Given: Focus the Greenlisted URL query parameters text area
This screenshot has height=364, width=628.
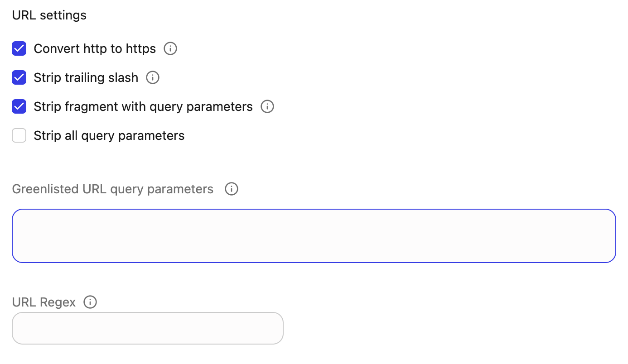Looking at the screenshot, I should click(314, 235).
